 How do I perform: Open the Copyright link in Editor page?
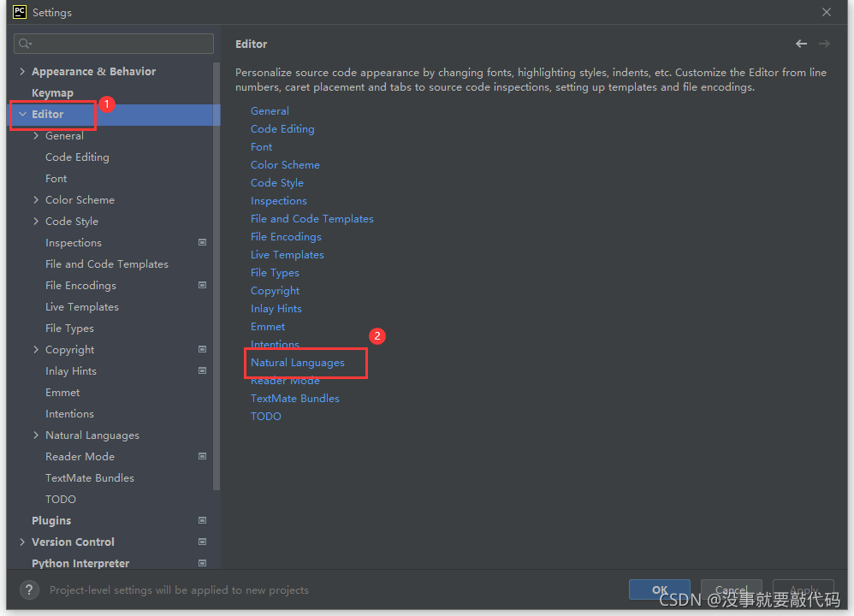(x=275, y=291)
